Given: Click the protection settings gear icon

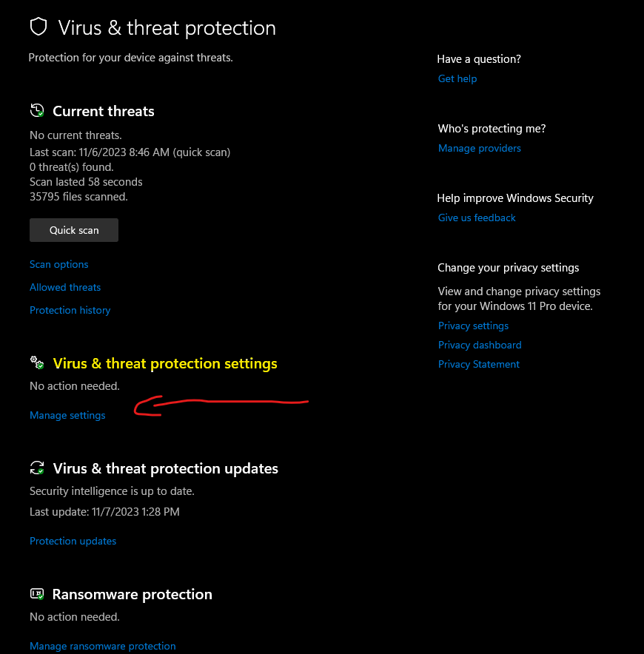Looking at the screenshot, I should [37, 363].
